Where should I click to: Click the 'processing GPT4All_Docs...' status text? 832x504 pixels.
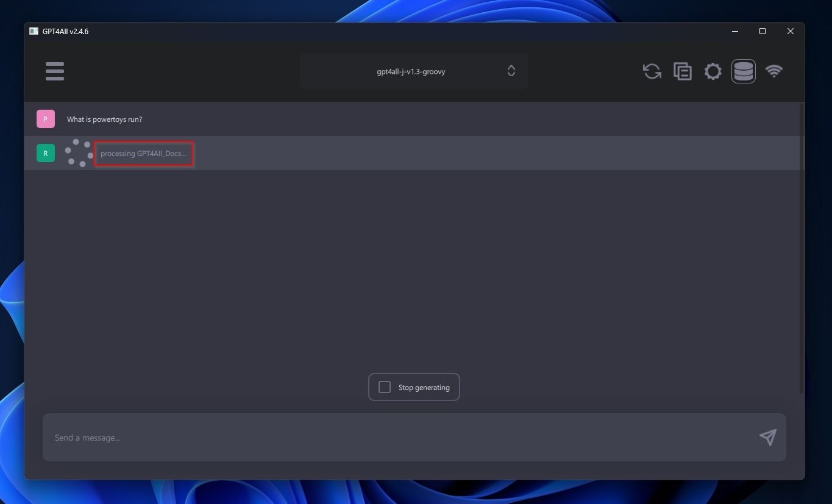pos(144,153)
